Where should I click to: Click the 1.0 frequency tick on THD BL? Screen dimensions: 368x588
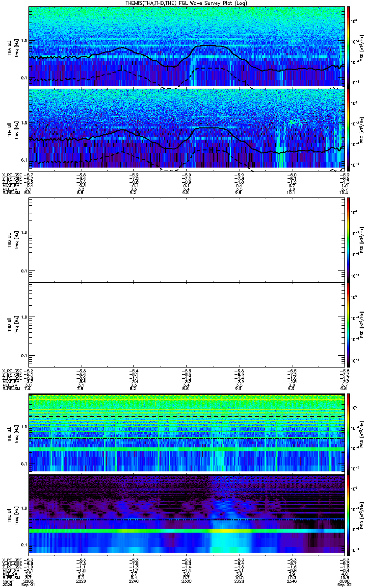point(24,232)
